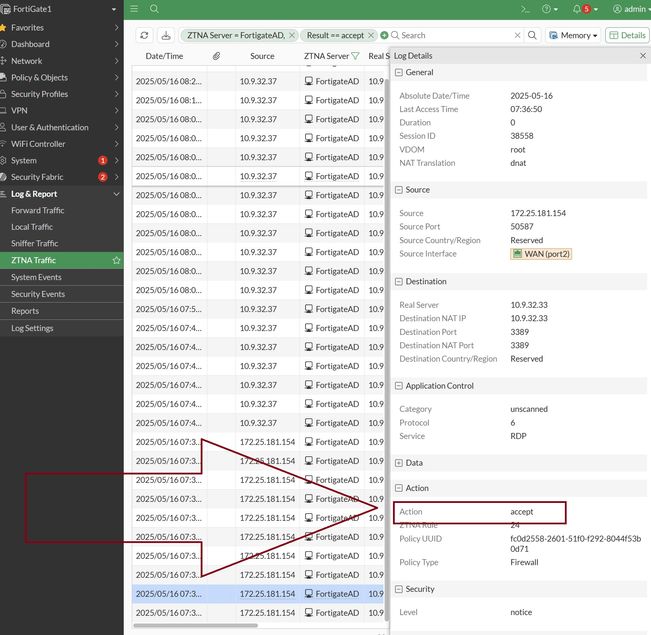Click the Service value RDP
The image size is (651, 635).
click(x=518, y=436)
